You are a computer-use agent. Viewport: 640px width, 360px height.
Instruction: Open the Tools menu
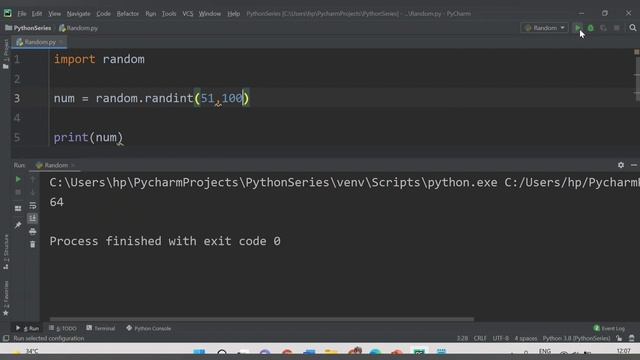coord(169,13)
